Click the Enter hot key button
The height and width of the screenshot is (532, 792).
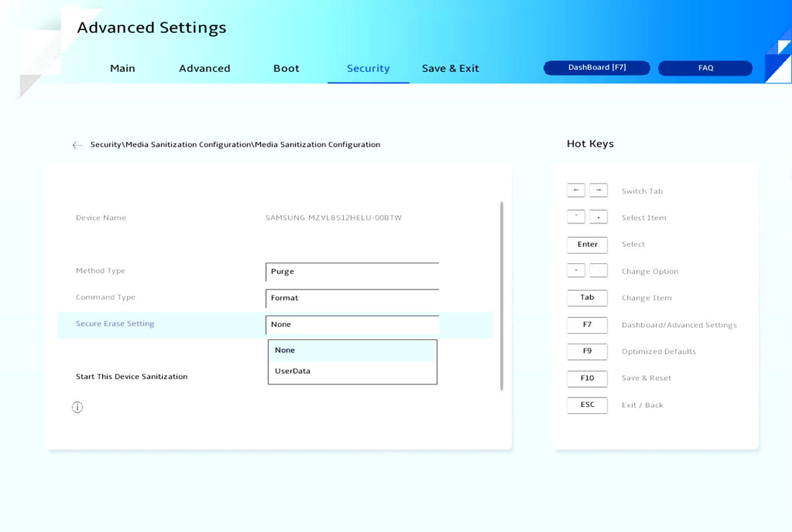coord(587,245)
